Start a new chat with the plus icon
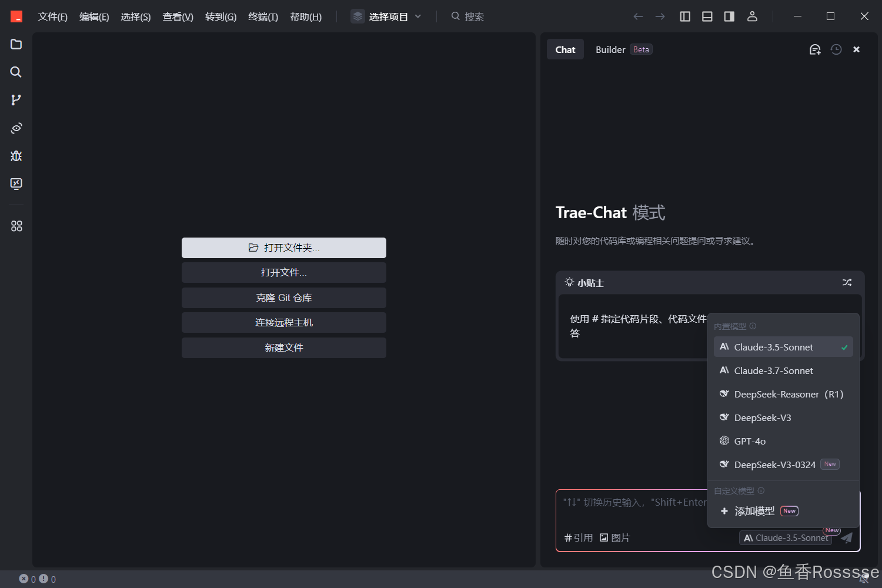 [x=815, y=49]
